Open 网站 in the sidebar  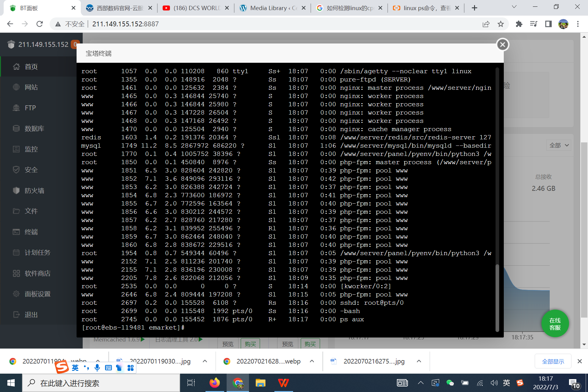point(31,87)
